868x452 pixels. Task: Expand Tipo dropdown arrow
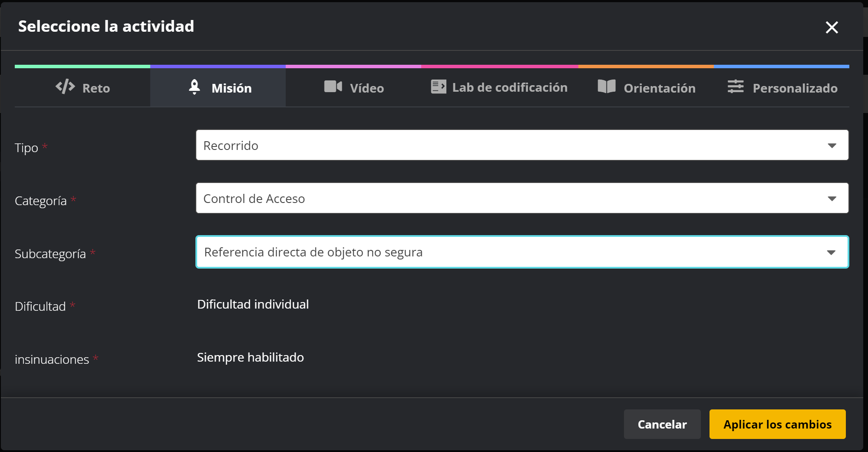click(x=832, y=146)
